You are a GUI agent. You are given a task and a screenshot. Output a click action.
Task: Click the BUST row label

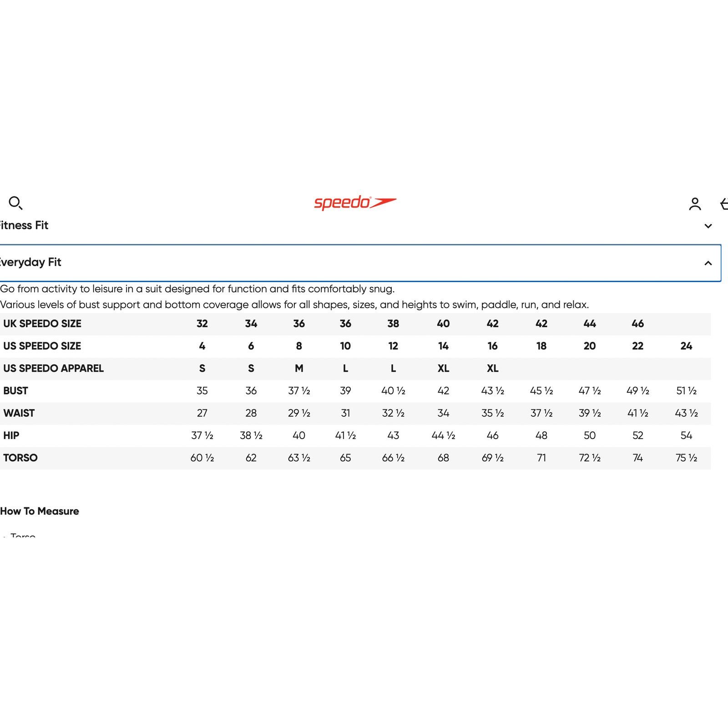(x=15, y=391)
